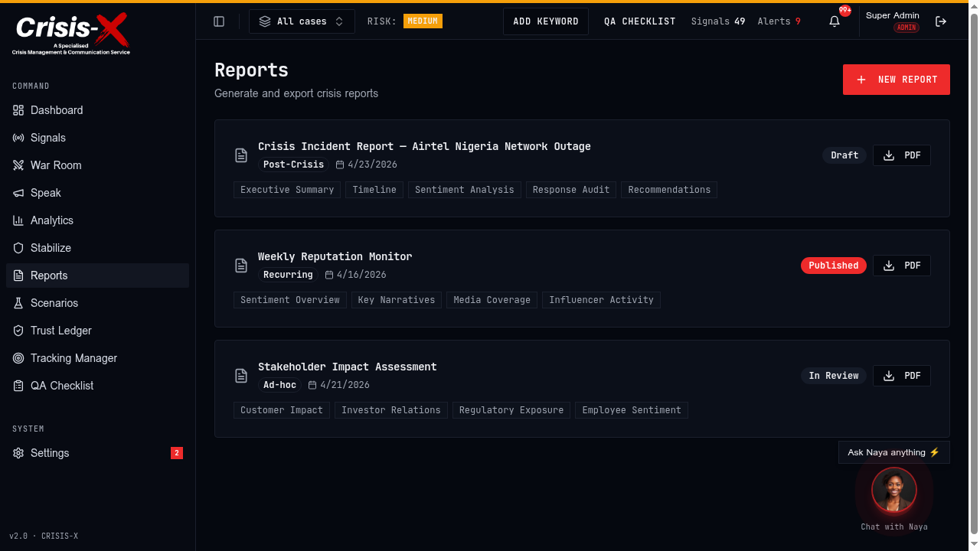
Task: Go to War Room label in sidebar
Action: pyautogui.click(x=56, y=165)
